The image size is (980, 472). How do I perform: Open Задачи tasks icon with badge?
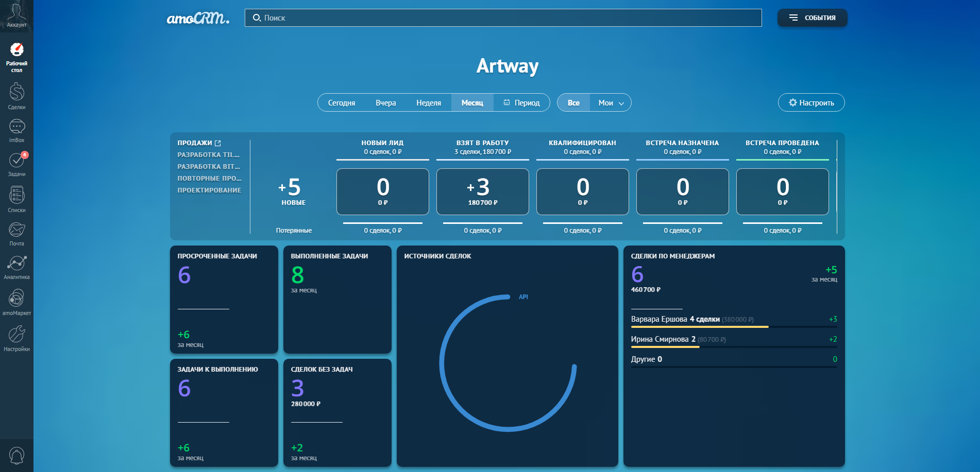(x=16, y=164)
